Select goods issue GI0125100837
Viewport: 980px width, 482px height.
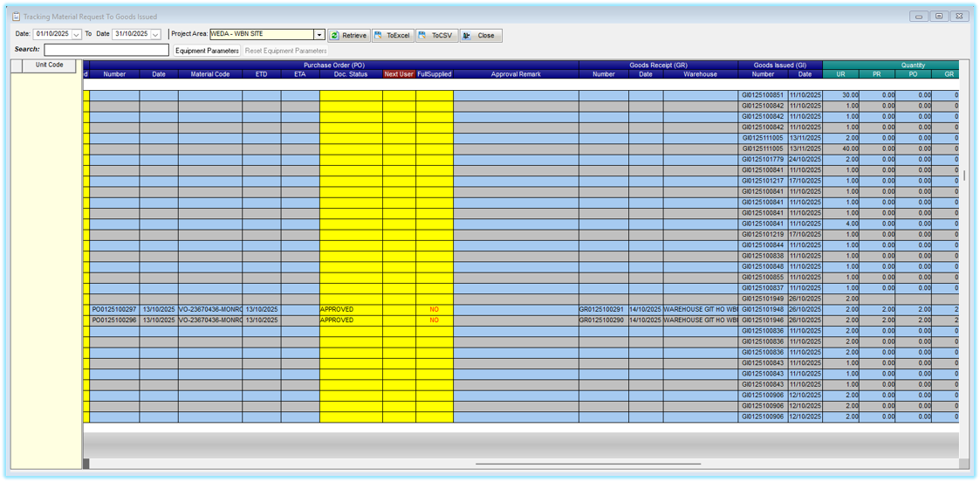[763, 287]
